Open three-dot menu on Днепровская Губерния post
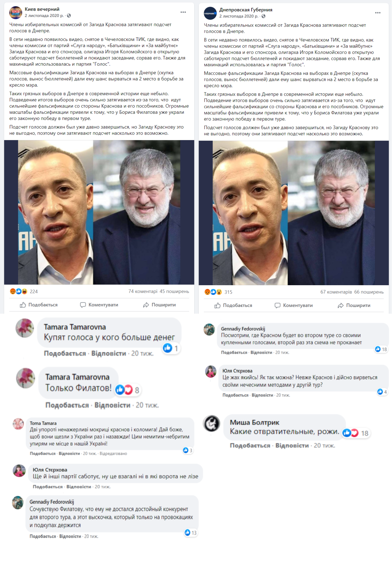392x561 pixels. [x=378, y=13]
